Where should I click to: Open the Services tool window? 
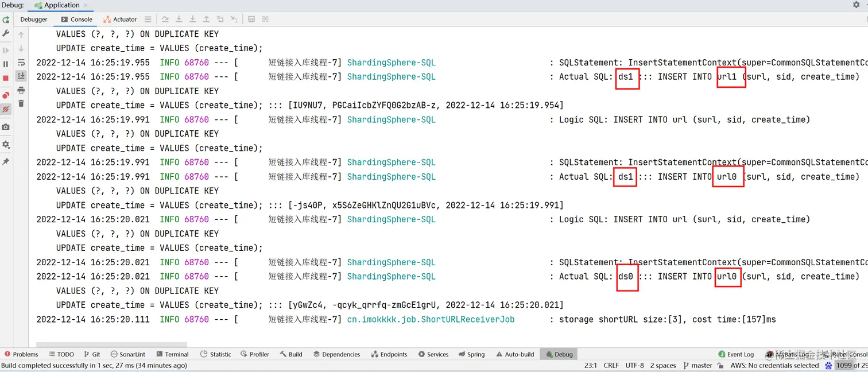click(433, 354)
